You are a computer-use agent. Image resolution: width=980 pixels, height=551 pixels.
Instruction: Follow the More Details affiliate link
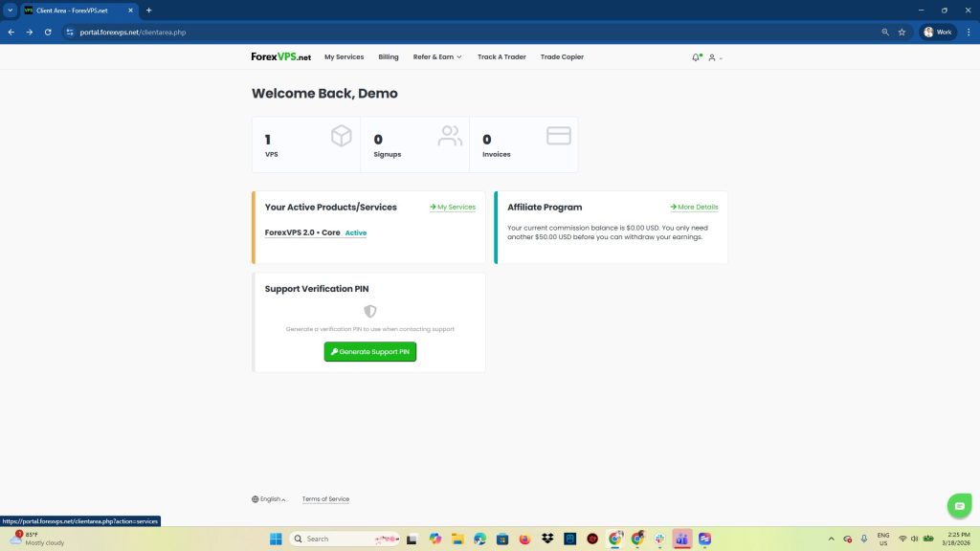694,207
